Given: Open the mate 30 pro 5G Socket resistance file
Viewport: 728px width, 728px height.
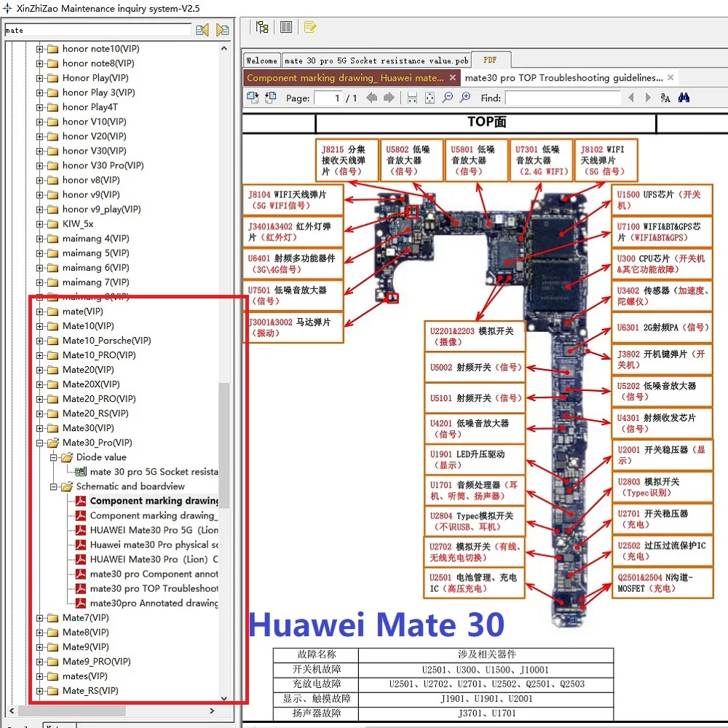Looking at the screenshot, I should tap(154, 472).
